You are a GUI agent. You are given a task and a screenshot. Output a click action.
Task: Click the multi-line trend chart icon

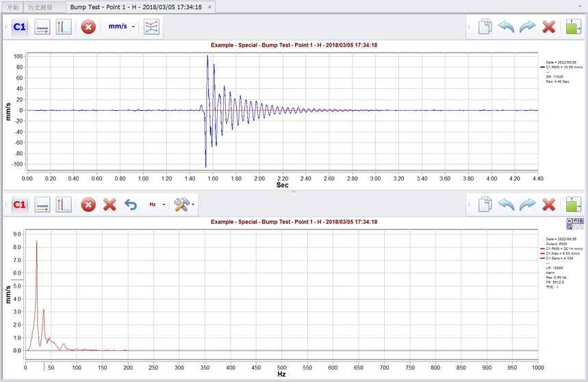pyautogui.click(x=152, y=27)
